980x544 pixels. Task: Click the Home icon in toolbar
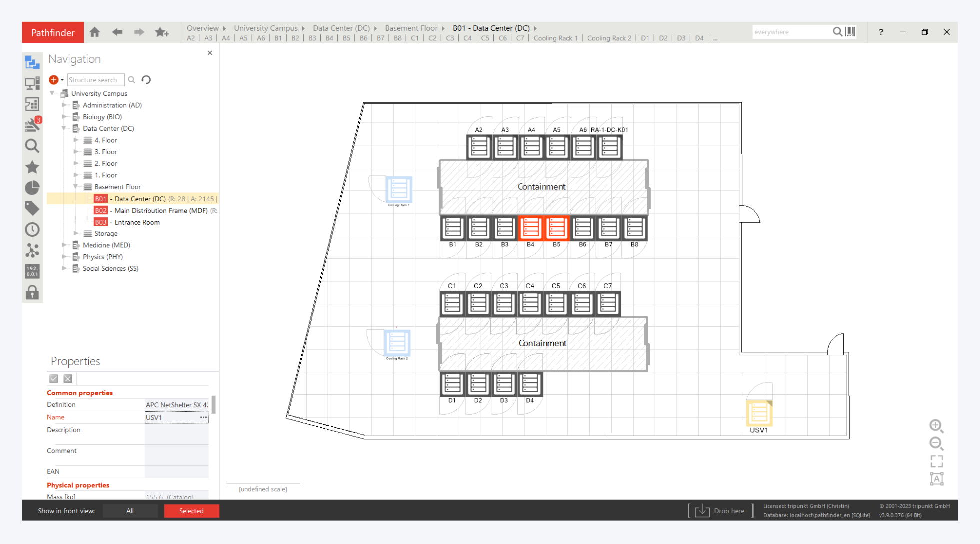95,32
